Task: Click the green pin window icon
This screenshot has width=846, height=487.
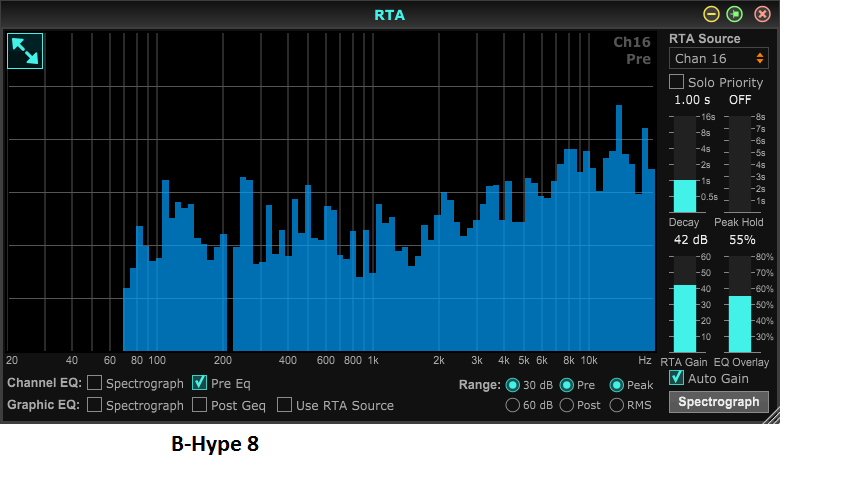Action: [735, 14]
